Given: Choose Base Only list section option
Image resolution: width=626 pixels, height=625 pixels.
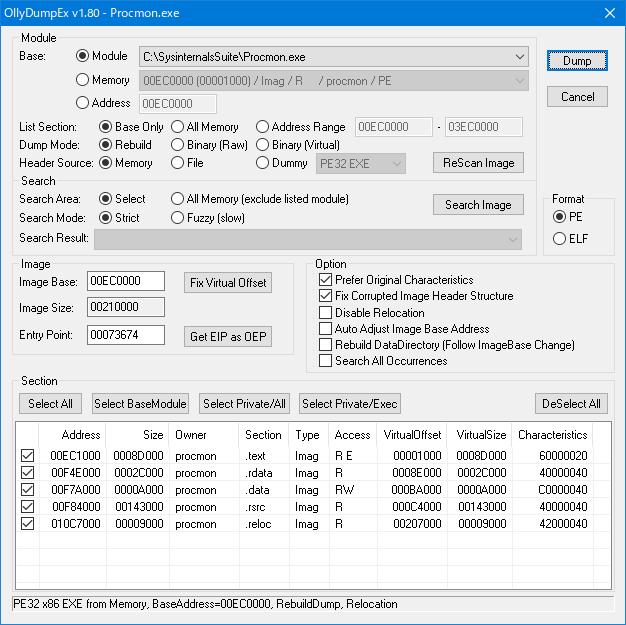Looking at the screenshot, I should (x=105, y=127).
